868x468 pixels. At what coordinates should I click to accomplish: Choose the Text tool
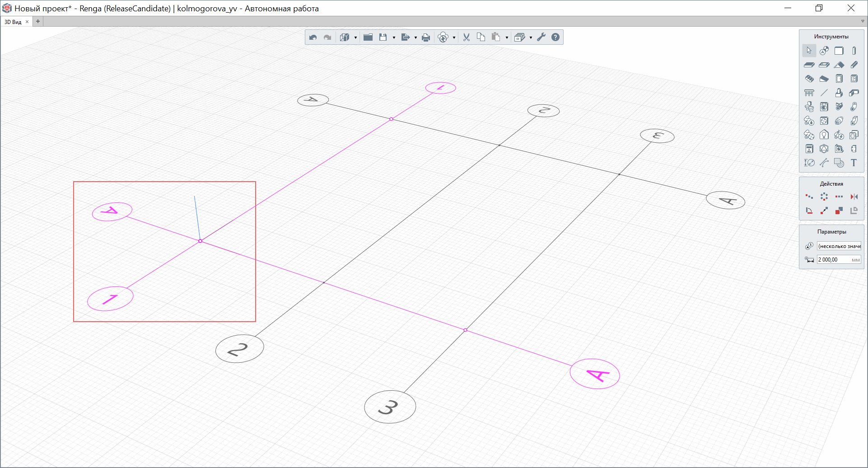point(854,163)
